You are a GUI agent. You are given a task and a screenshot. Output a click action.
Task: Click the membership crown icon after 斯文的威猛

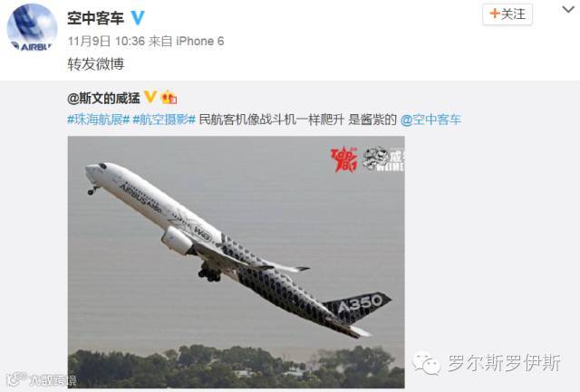169,97
